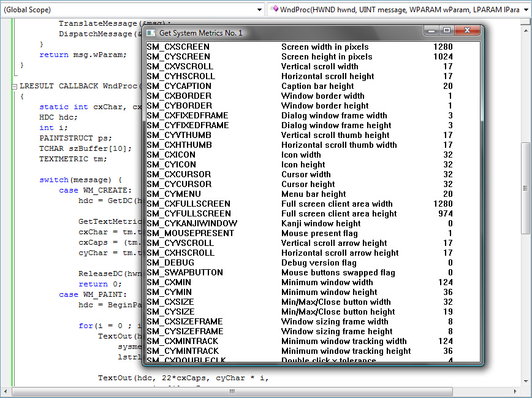532x398 pixels.
Task: Click SM_CYMINTRACK label
Action: point(183,351)
